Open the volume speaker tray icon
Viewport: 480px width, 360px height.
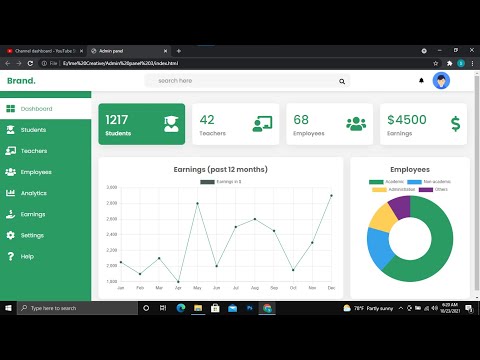435,308
